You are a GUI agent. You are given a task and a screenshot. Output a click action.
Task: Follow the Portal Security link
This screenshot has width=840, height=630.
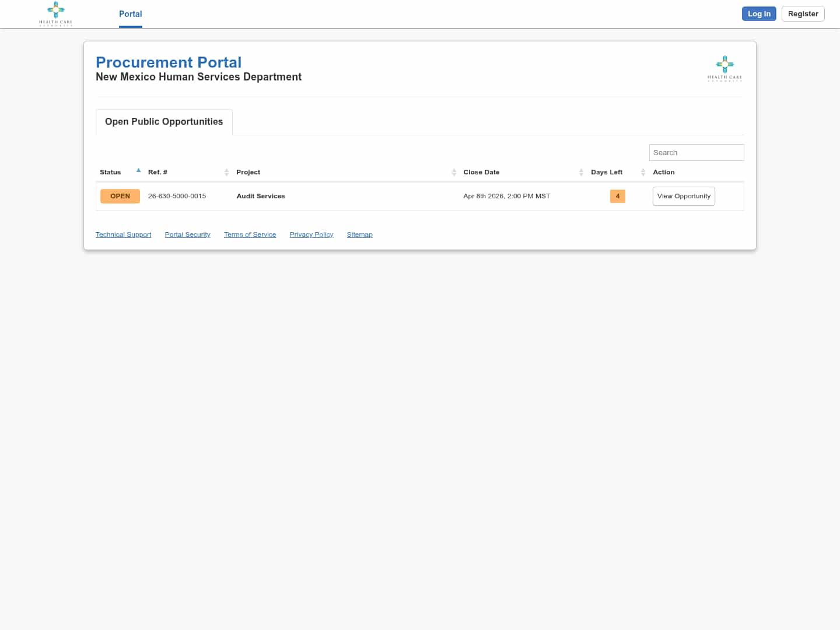pos(187,235)
